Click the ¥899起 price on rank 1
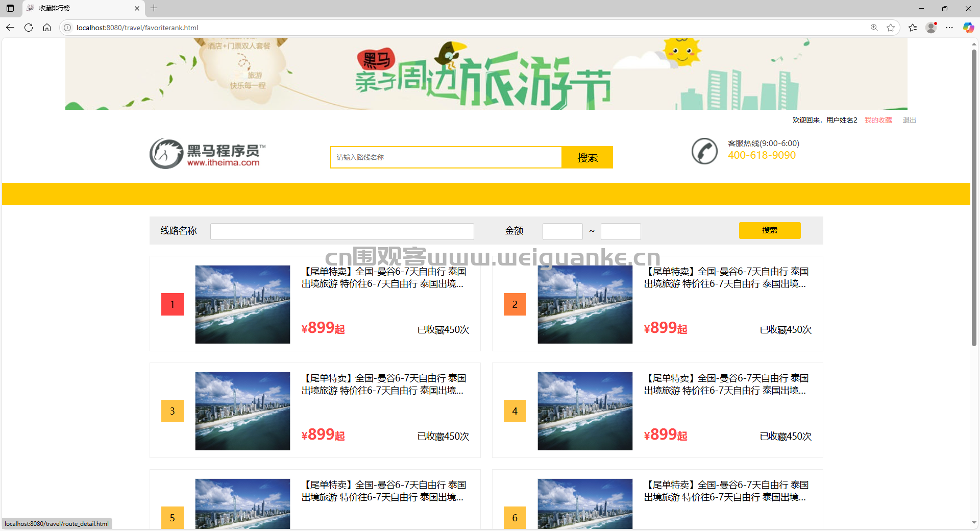Screen dimensions: 980x531 click(323, 328)
